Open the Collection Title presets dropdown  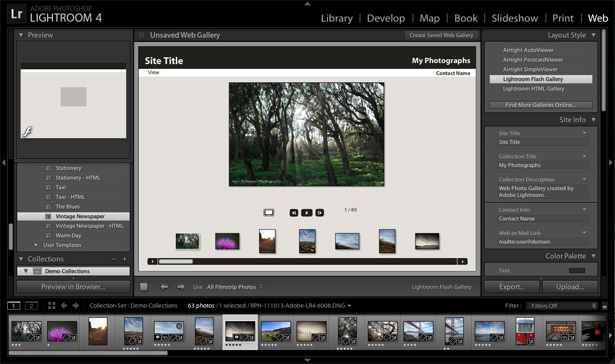tap(584, 156)
